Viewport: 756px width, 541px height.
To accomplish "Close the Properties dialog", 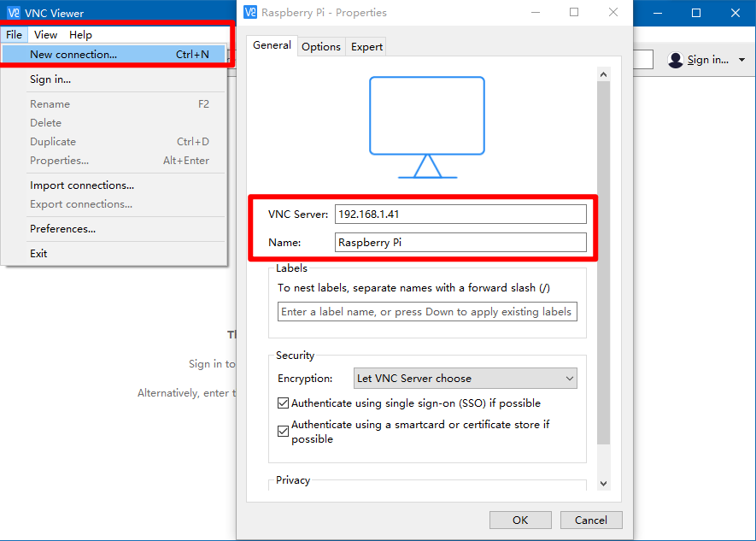I will point(612,12).
